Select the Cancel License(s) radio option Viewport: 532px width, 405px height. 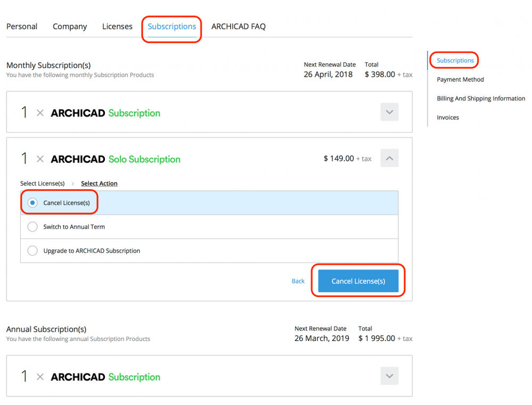pos(32,203)
